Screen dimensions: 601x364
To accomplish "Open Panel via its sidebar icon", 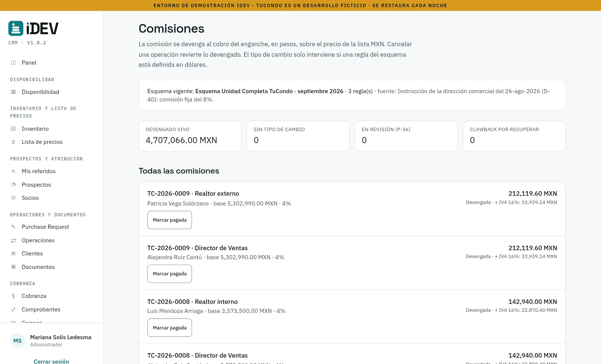I will (14, 63).
